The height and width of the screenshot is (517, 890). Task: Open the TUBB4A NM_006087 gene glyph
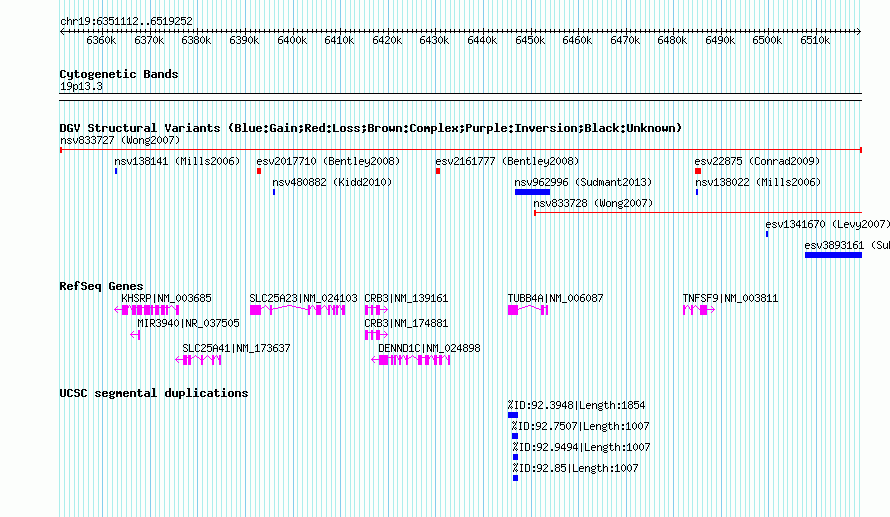(528, 310)
